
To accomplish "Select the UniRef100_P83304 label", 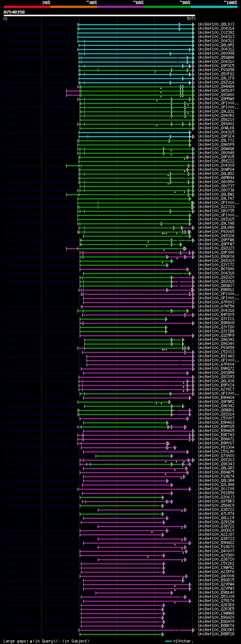I will click(x=216, y=447).
